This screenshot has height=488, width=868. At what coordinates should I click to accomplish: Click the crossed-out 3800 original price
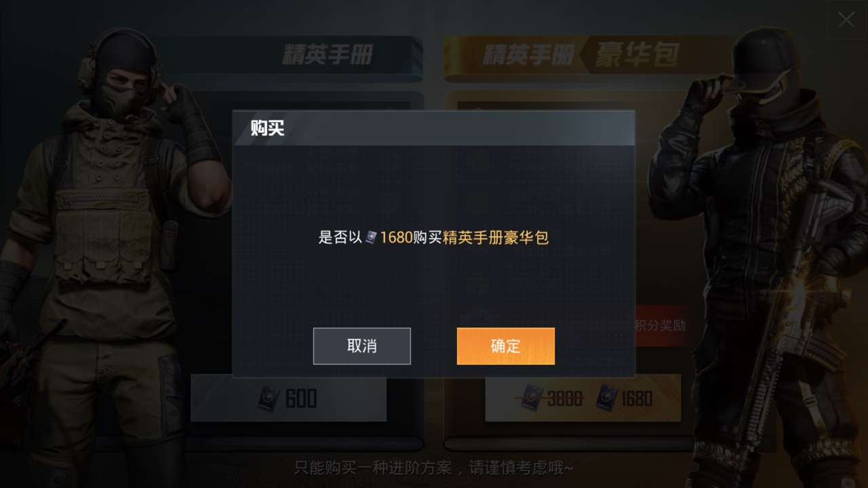click(x=564, y=399)
